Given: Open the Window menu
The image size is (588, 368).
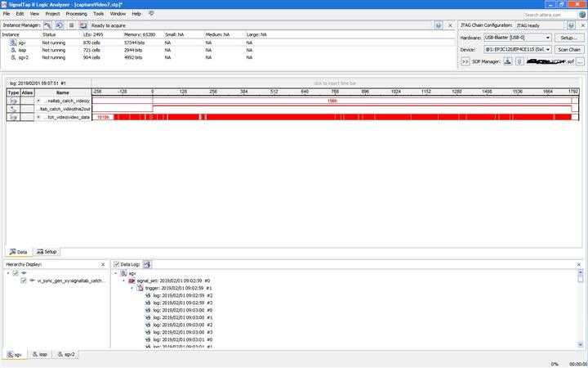Looking at the screenshot, I should tap(118, 14).
